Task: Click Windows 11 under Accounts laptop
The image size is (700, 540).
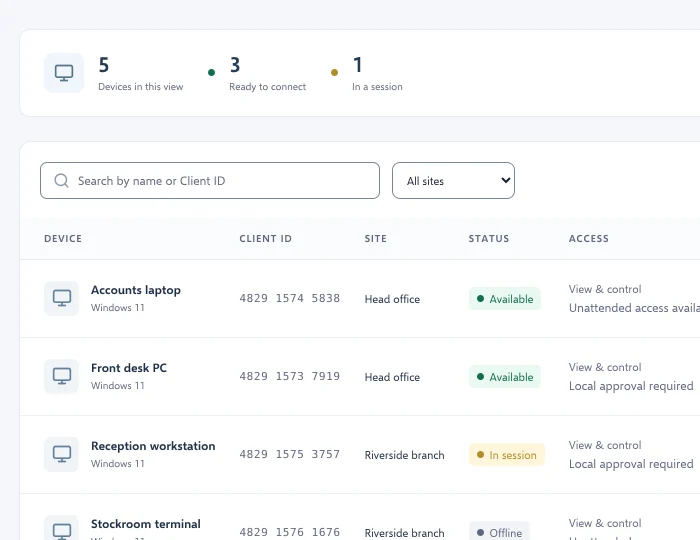Action: click(x=118, y=308)
